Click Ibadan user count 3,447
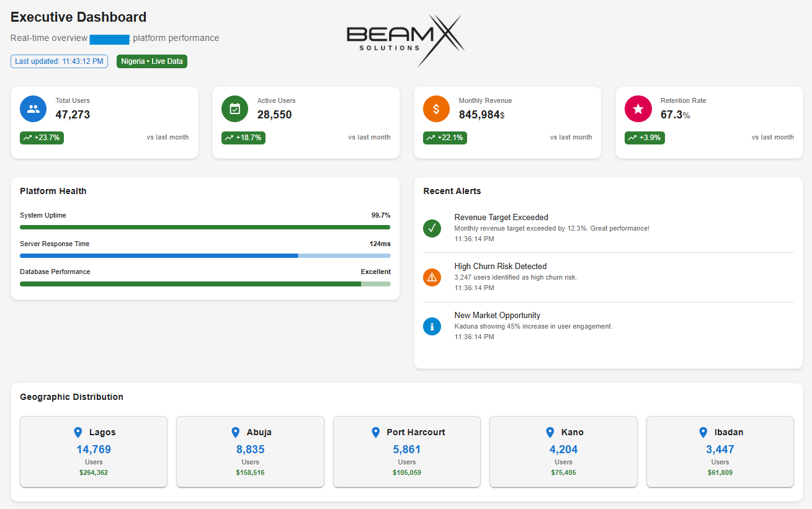 [x=720, y=449]
